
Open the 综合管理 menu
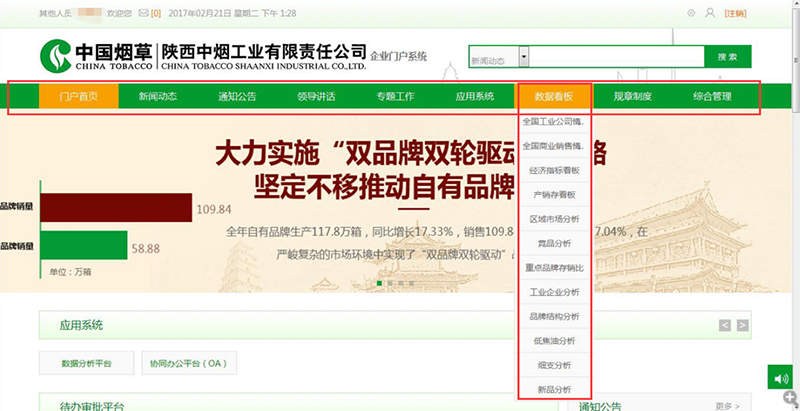coord(712,96)
